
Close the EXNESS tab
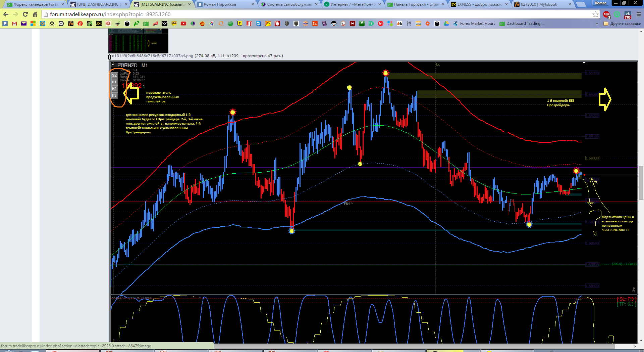coord(506,4)
